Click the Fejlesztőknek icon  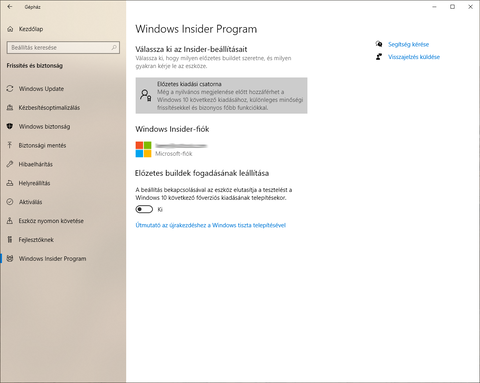point(10,240)
